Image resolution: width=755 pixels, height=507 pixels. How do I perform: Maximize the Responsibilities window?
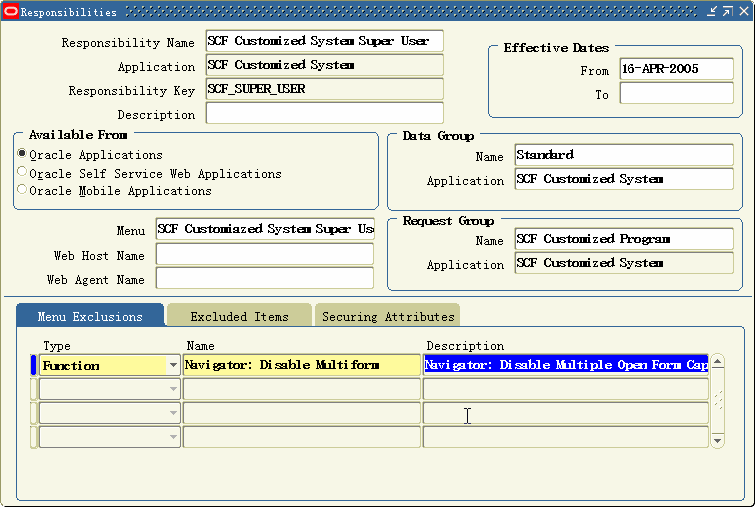(728, 11)
